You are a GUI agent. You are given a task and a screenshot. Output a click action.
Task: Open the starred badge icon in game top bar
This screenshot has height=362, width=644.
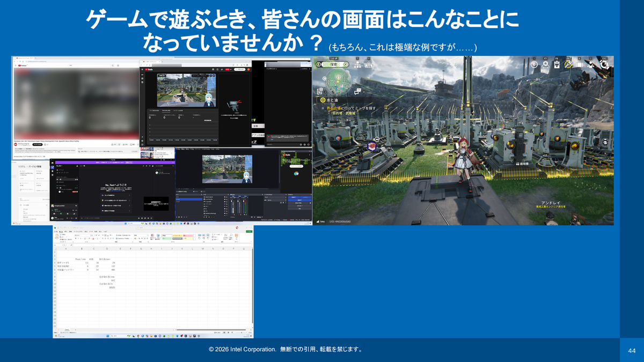click(546, 65)
